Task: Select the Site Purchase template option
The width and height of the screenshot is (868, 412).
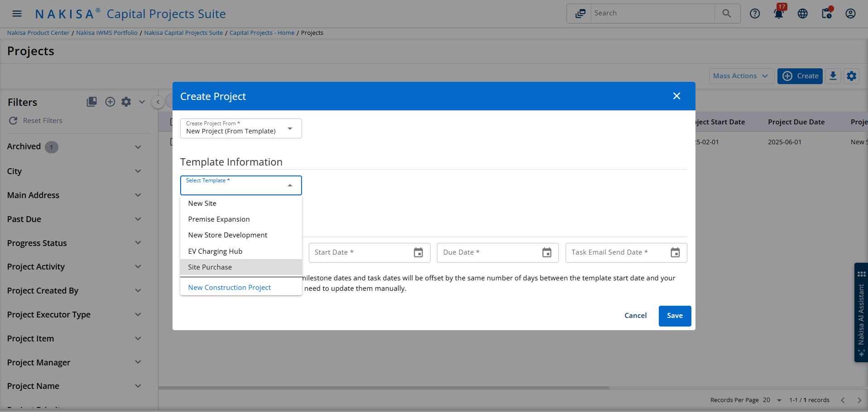Action: [x=210, y=267]
